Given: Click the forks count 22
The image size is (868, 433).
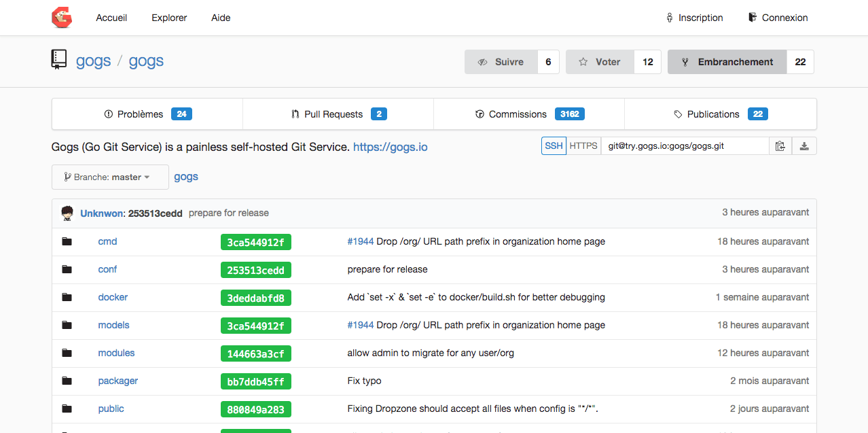Looking at the screenshot, I should [x=801, y=62].
